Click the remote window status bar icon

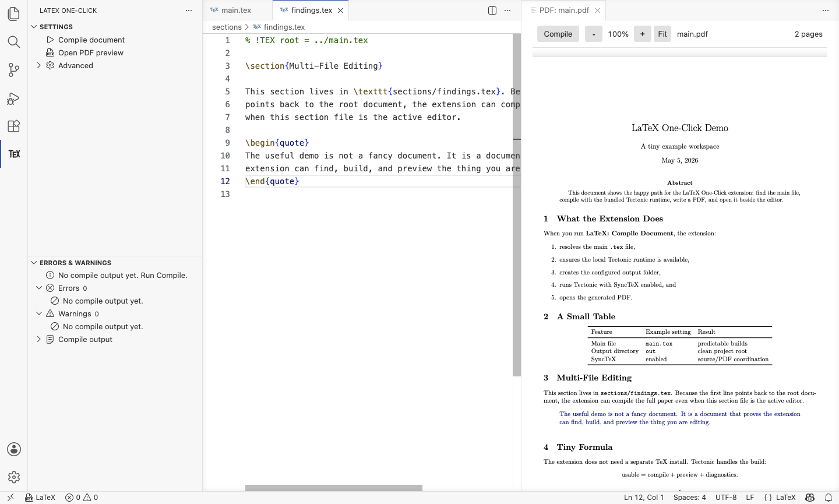coord(10,498)
